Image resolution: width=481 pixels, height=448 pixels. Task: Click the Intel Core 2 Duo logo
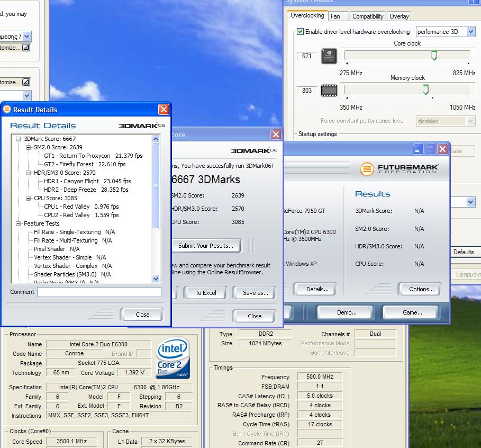[173, 358]
